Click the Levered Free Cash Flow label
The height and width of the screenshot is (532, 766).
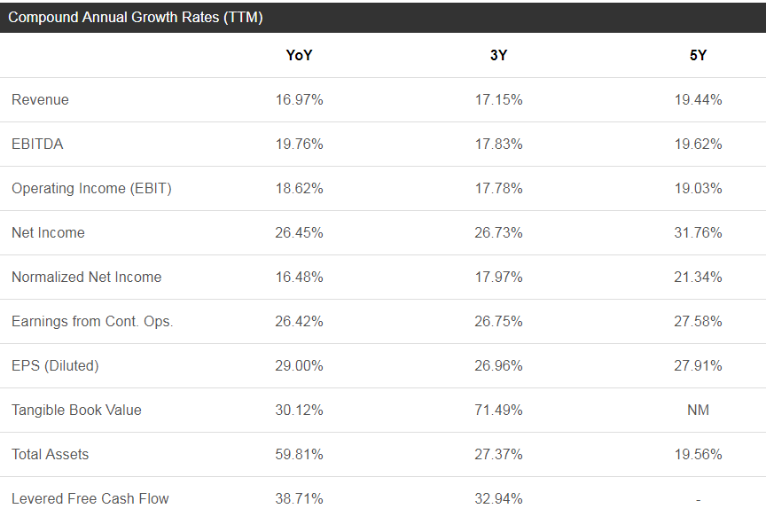coord(90,498)
